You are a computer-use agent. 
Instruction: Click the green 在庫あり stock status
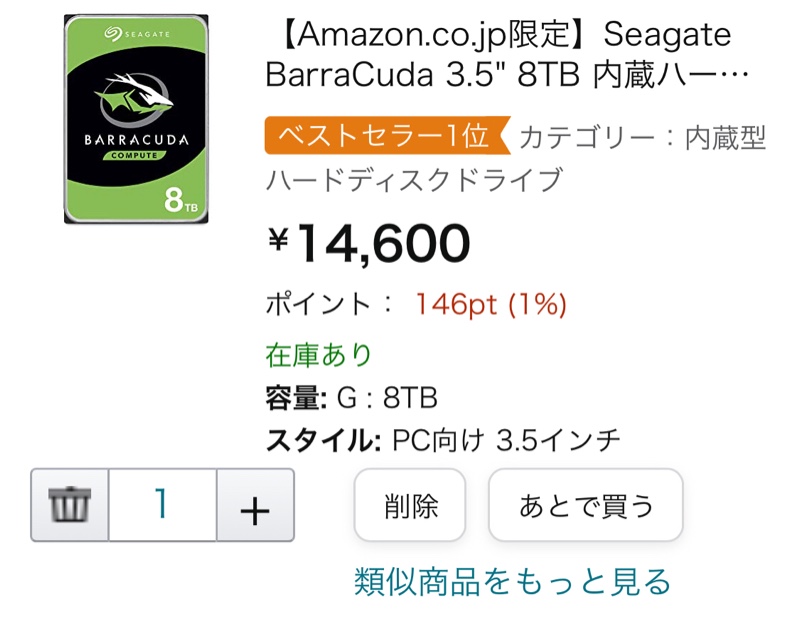click(x=318, y=355)
